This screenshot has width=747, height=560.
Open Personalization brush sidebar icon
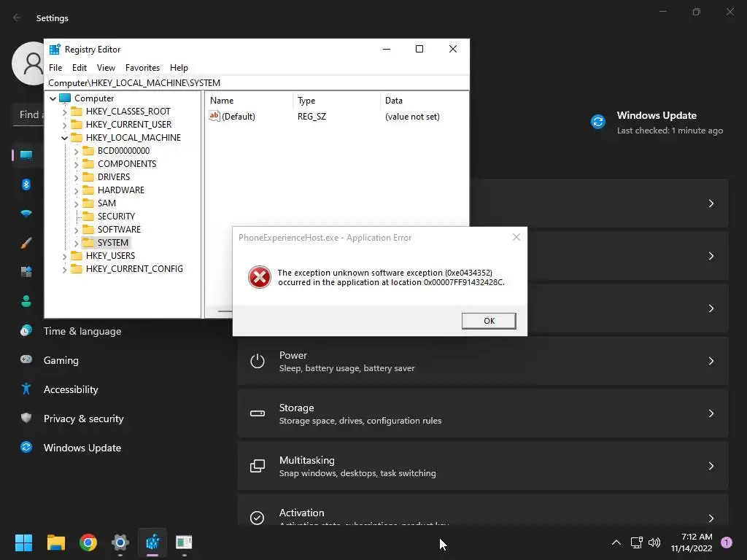pos(26,243)
